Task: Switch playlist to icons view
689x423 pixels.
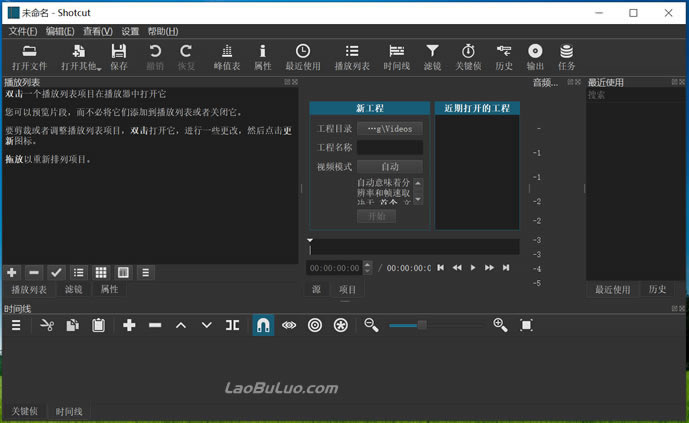Action: (123, 272)
